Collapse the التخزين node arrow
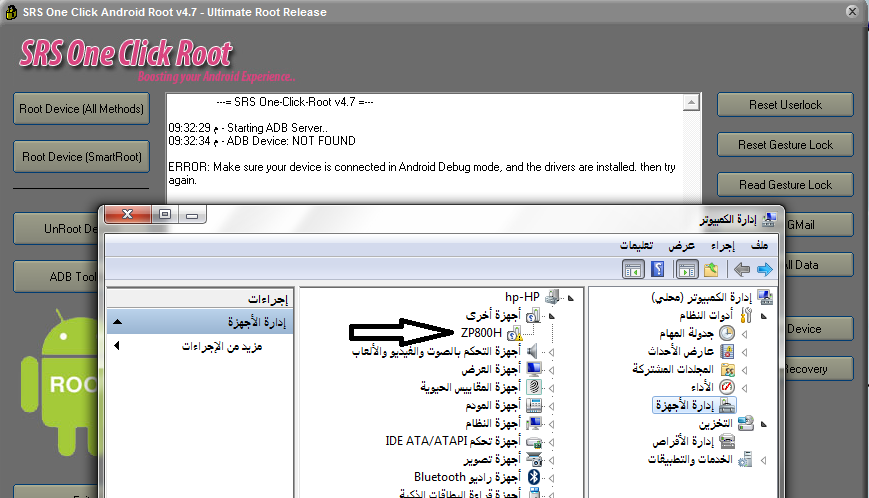The width and height of the screenshot is (869, 498). (764, 424)
